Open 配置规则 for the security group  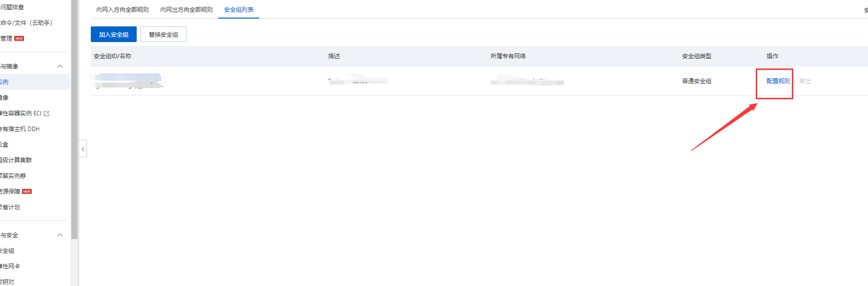778,81
